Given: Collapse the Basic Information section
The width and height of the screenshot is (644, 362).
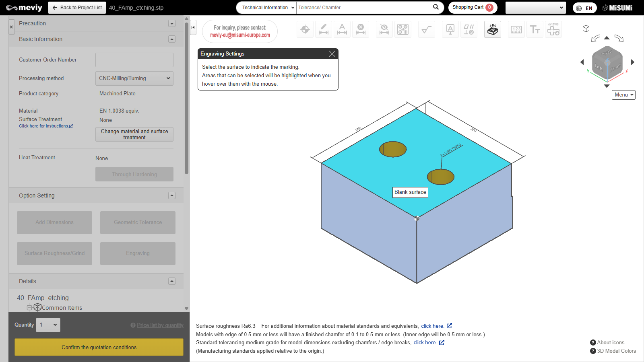Looking at the screenshot, I should [172, 39].
